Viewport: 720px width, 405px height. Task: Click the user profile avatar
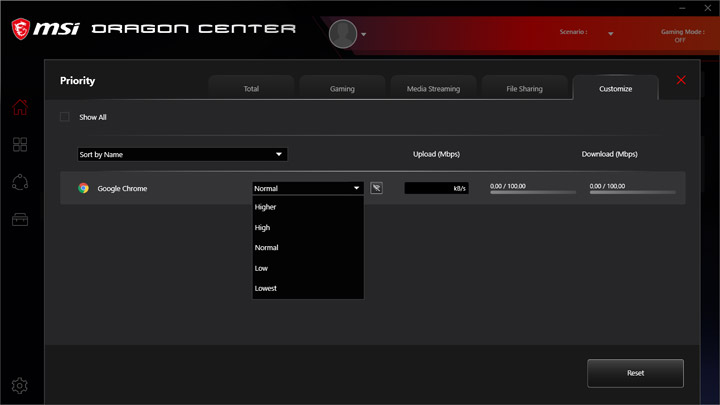tap(343, 34)
